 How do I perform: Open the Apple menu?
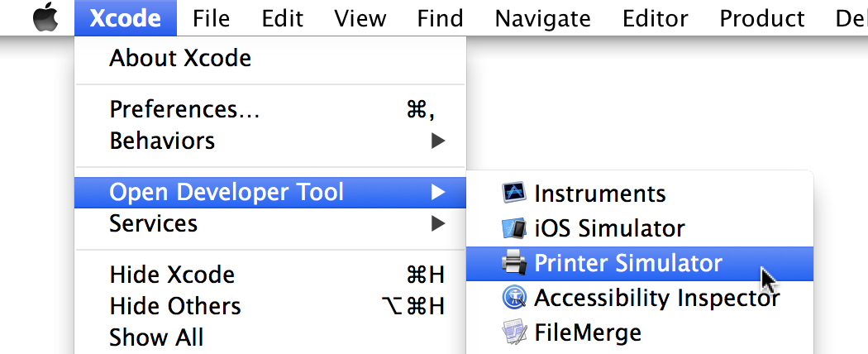click(x=45, y=17)
